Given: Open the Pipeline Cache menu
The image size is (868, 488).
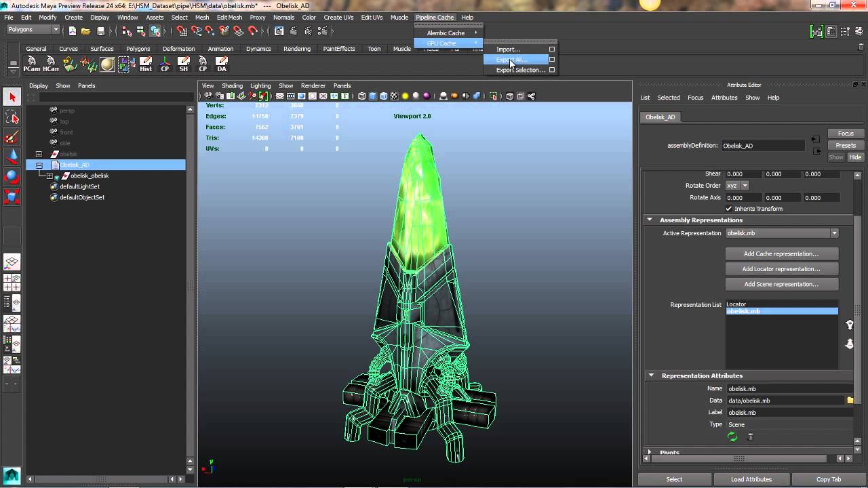Looking at the screenshot, I should (435, 17).
